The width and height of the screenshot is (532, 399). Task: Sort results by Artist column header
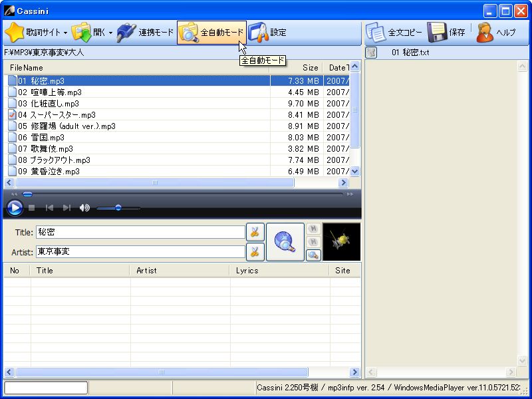(x=180, y=271)
